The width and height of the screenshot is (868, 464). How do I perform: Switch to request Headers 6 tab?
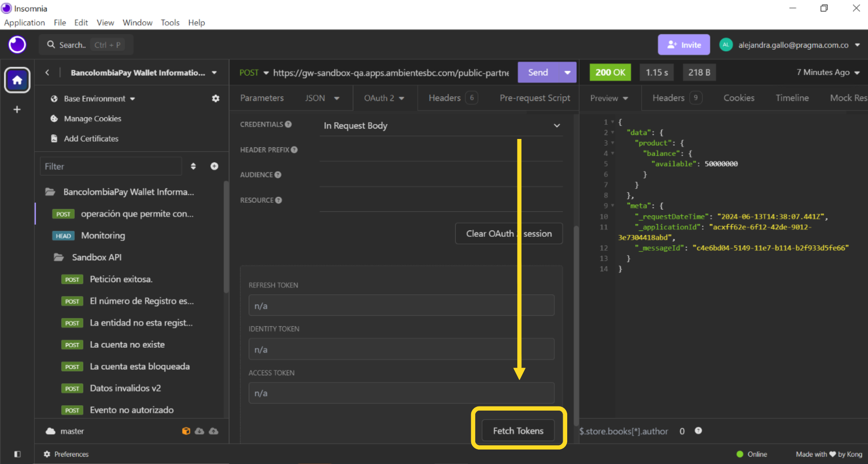(453, 98)
